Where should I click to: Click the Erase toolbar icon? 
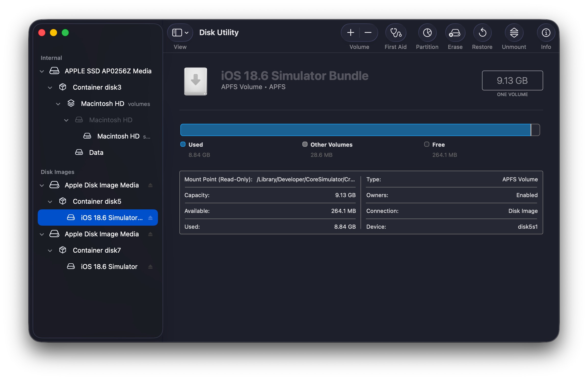point(455,33)
